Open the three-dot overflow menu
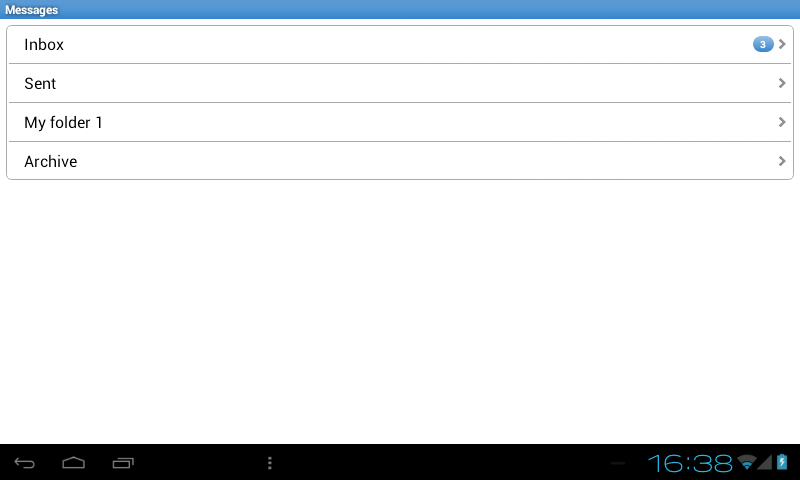The image size is (800, 480). point(270,463)
